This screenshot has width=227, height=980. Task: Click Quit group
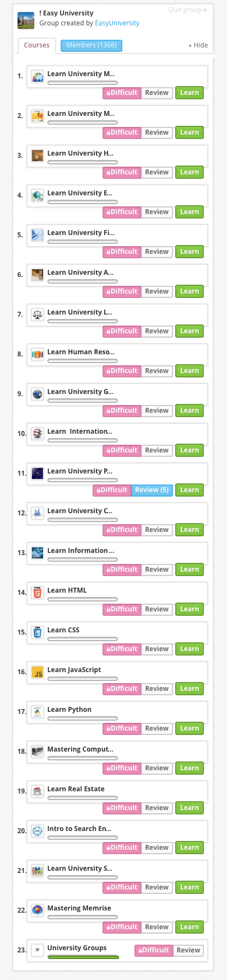[x=188, y=10]
